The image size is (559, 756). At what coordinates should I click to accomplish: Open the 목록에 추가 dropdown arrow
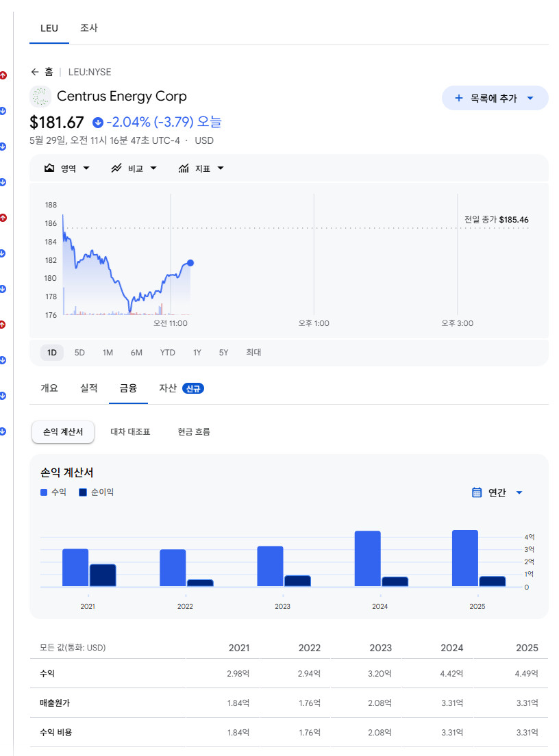click(x=530, y=99)
